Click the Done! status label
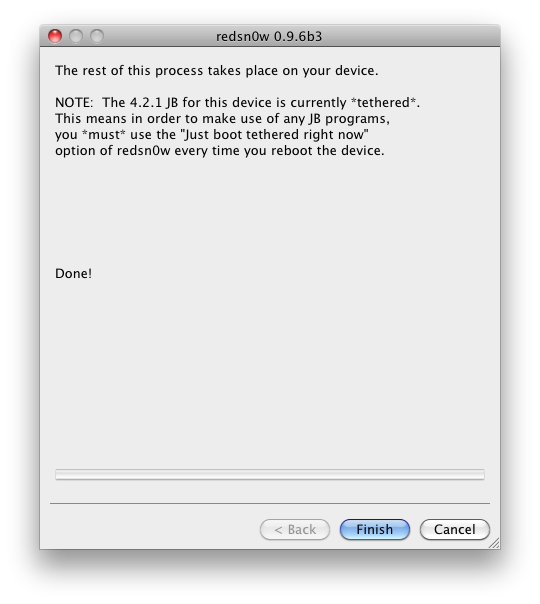This screenshot has width=540, height=604. 74,273
